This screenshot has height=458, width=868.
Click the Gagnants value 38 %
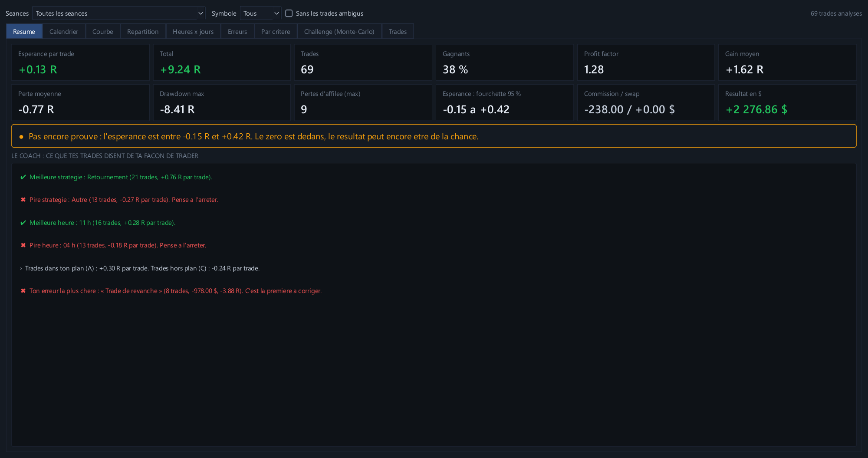coord(455,69)
